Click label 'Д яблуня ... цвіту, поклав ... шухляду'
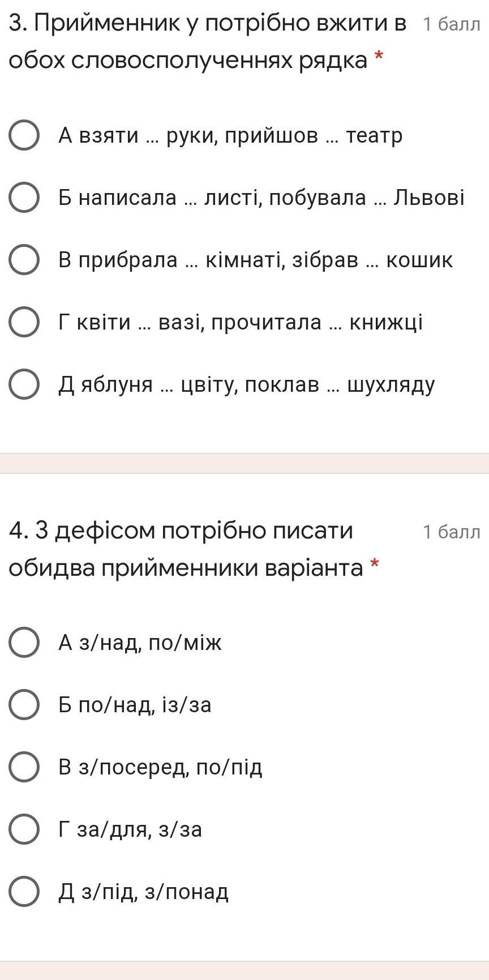 (247, 384)
